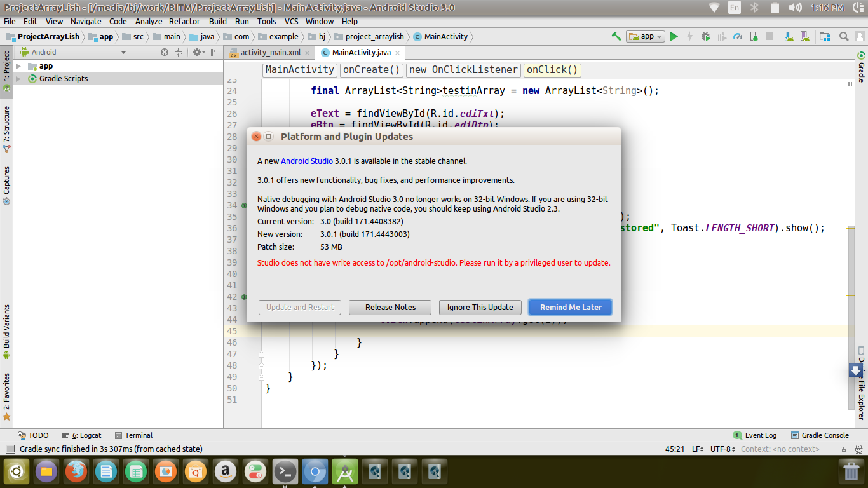This screenshot has height=488, width=868.
Task: Open Project Structure icon in toolbar
Action: [825, 36]
